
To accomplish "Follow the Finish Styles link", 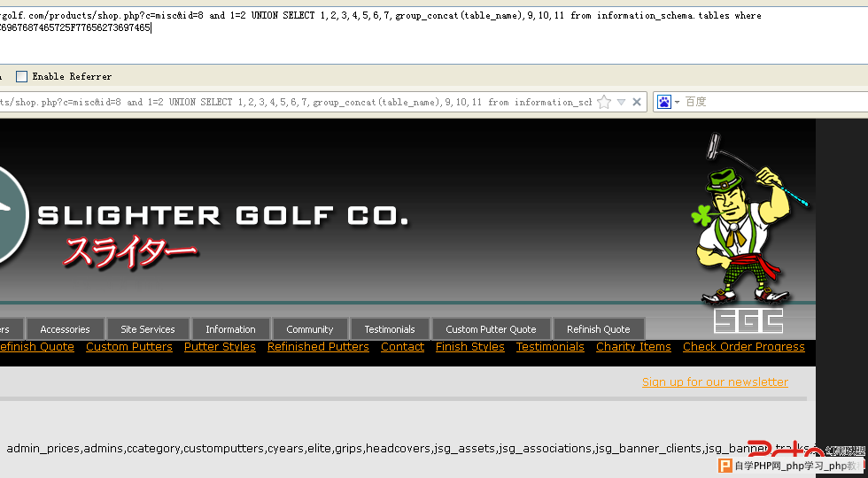I will click(470, 347).
